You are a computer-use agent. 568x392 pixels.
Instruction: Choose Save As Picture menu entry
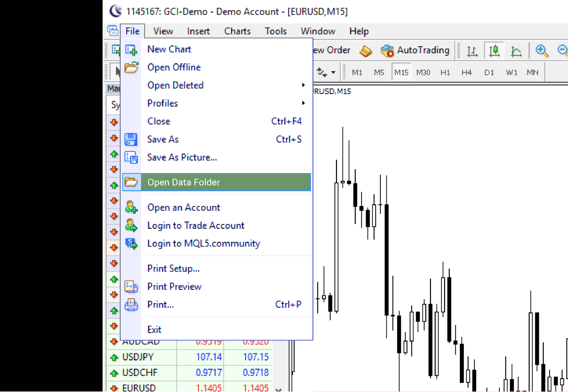click(217, 157)
